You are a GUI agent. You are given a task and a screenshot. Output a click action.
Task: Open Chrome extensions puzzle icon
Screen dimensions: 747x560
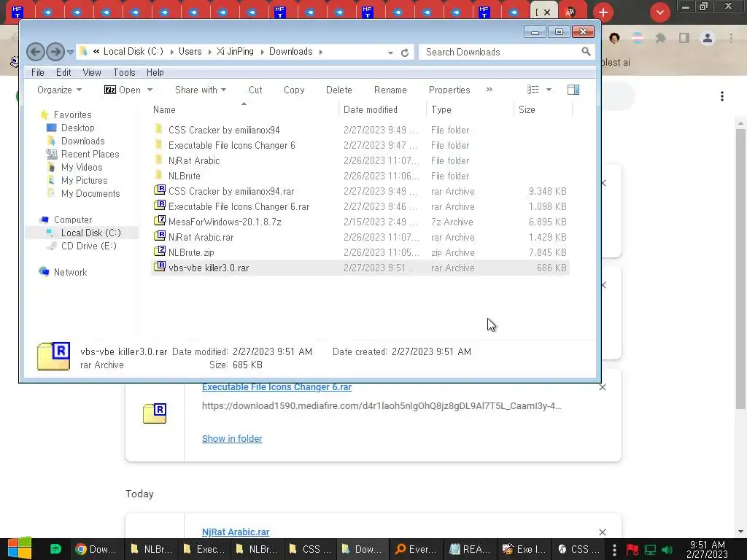(x=660, y=38)
